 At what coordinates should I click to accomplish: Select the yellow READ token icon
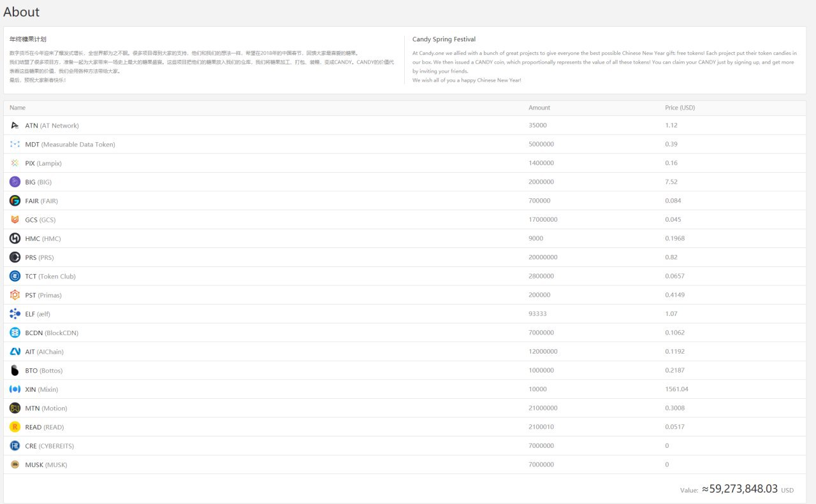pyautogui.click(x=15, y=427)
